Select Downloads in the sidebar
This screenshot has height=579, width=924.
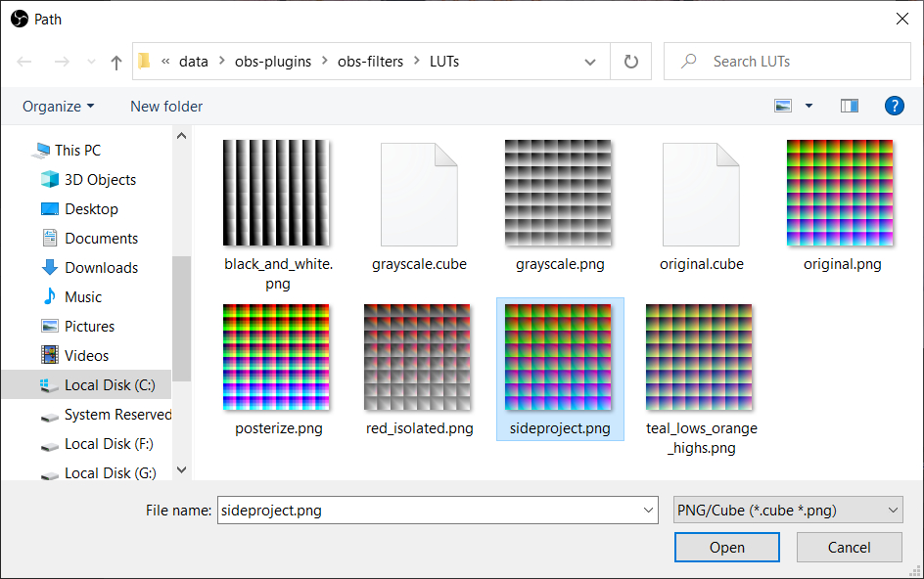[98, 267]
